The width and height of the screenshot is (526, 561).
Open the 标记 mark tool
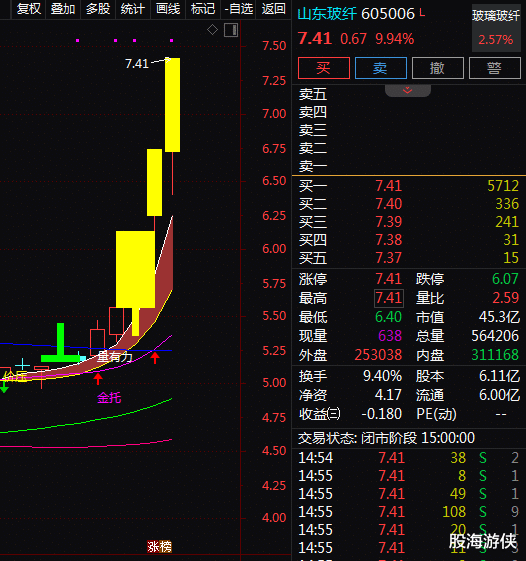point(203,9)
